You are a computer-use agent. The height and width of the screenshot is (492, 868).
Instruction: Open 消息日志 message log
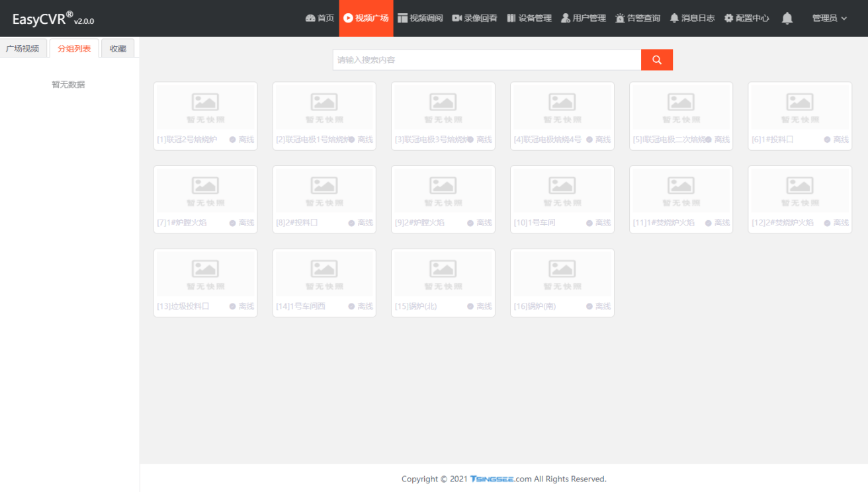click(692, 19)
